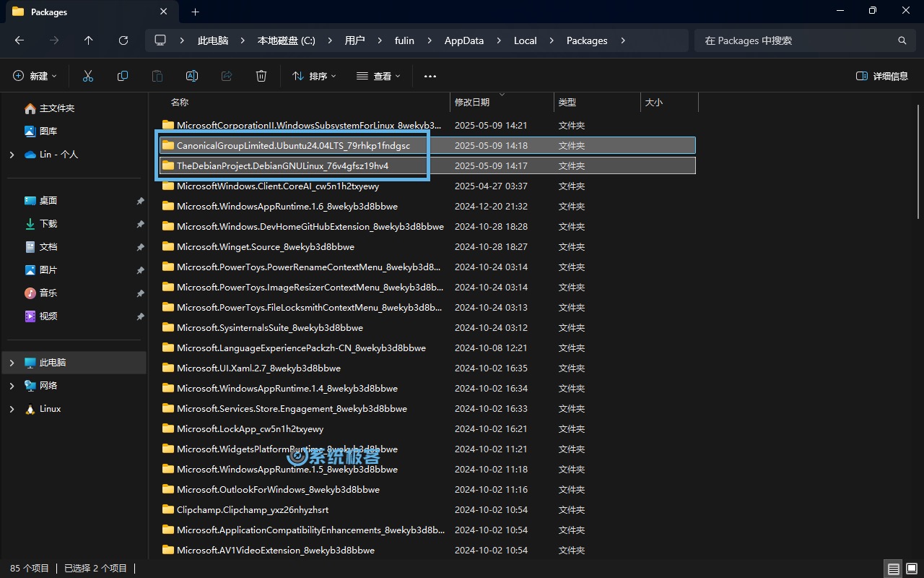Expand the Linux tree node
Image resolution: width=924 pixels, height=578 pixels.
pos(12,408)
